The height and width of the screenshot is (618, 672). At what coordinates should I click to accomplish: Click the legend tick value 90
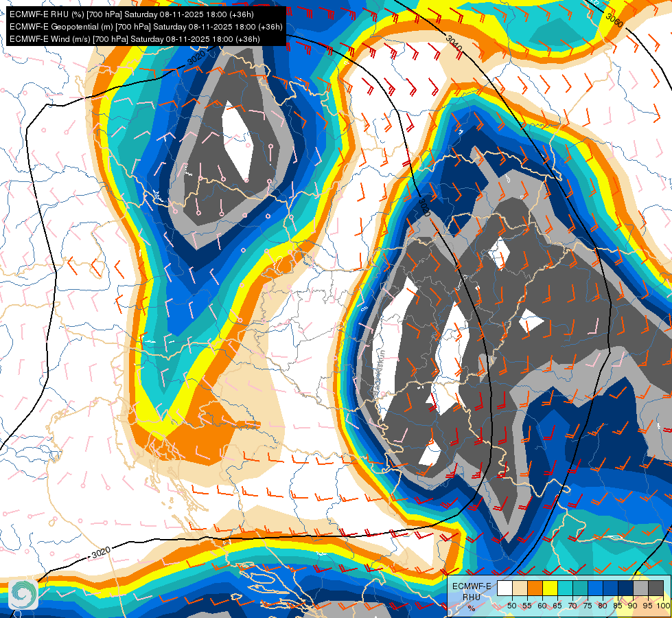pyautogui.click(x=633, y=606)
